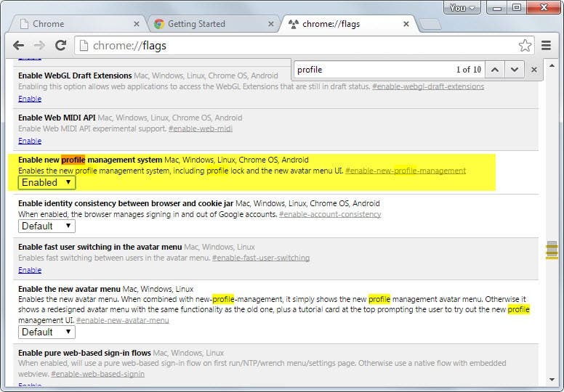Viewport: 564px width, 392px height.
Task: Open the new avatar menu Default dropdown
Action: coord(47,332)
